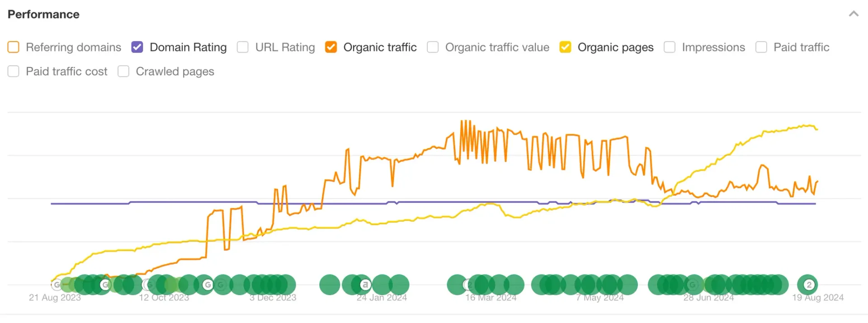This screenshot has height=323, width=868.
Task: Enable the Crawled pages checkbox
Action: click(123, 71)
